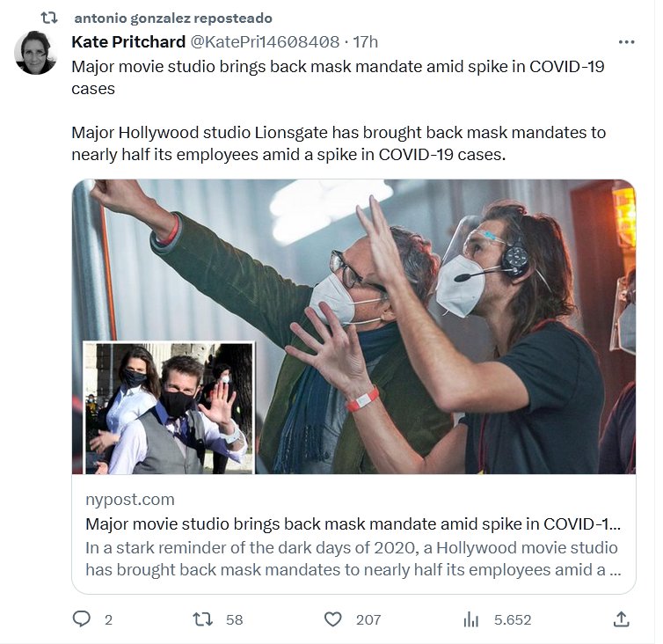Open Kate Pritchard's profile avatar

pos(35,53)
